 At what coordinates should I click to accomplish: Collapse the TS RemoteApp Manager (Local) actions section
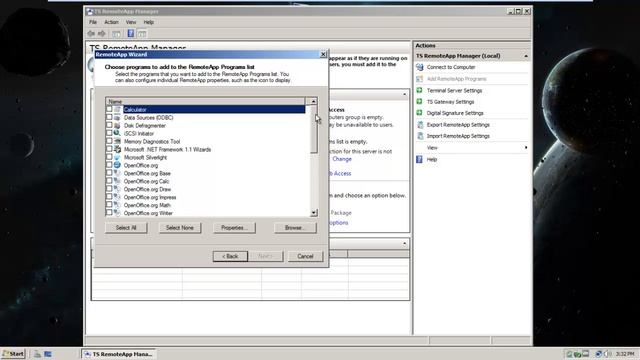[526, 56]
